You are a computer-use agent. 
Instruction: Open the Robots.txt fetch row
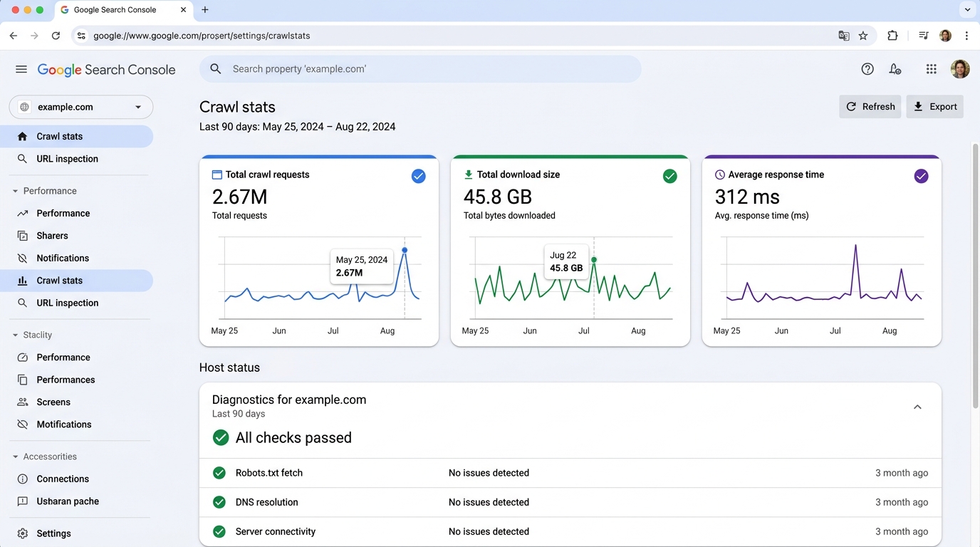click(x=570, y=473)
